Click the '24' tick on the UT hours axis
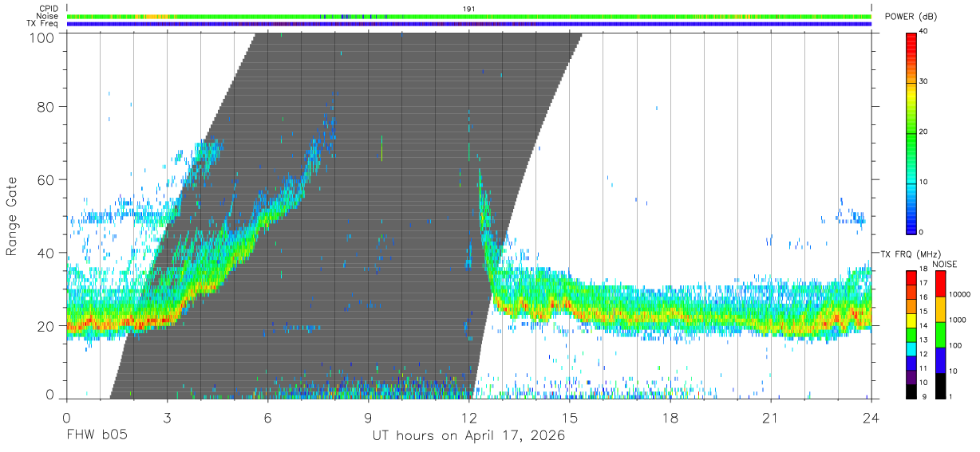Screen dimensions: 980x452 [x=871, y=417]
